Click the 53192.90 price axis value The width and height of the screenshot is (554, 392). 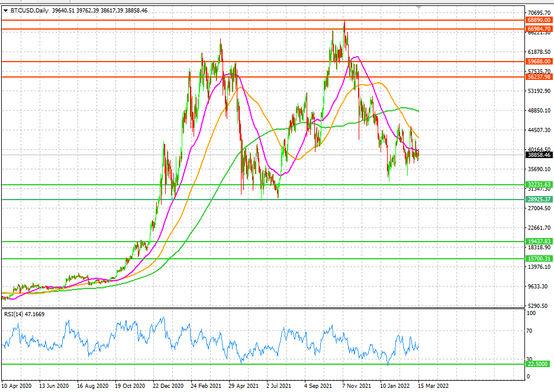click(539, 91)
